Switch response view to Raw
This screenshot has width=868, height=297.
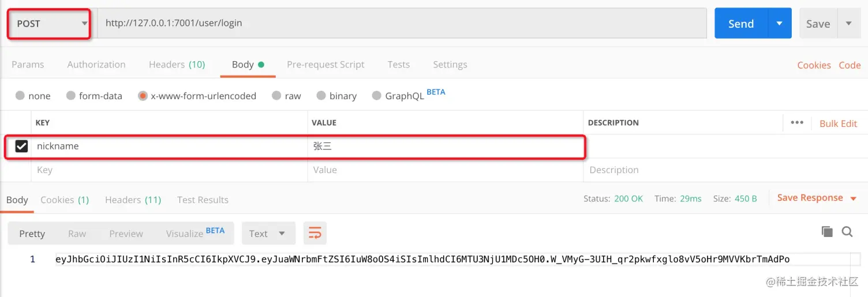(x=77, y=234)
